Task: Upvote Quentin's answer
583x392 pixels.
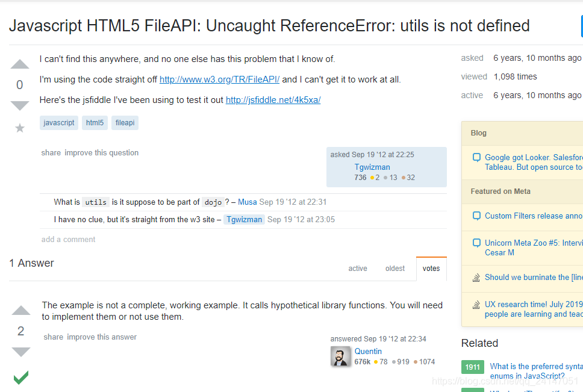Action: pos(21,310)
